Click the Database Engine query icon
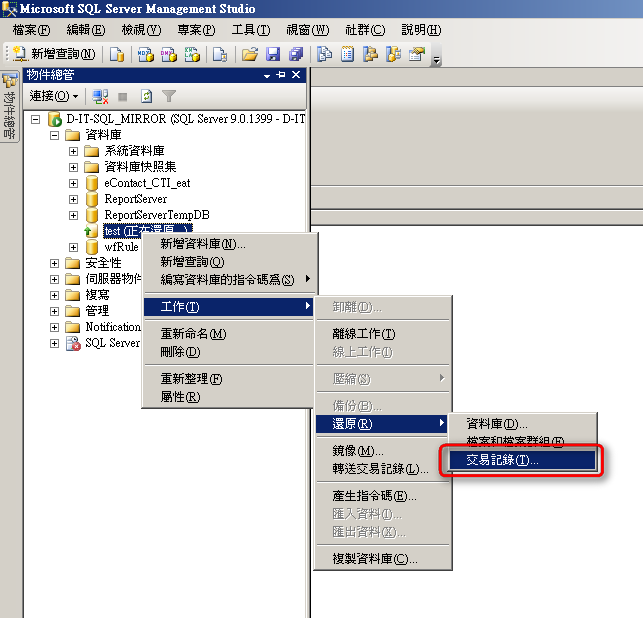 pyautogui.click(x=117, y=54)
